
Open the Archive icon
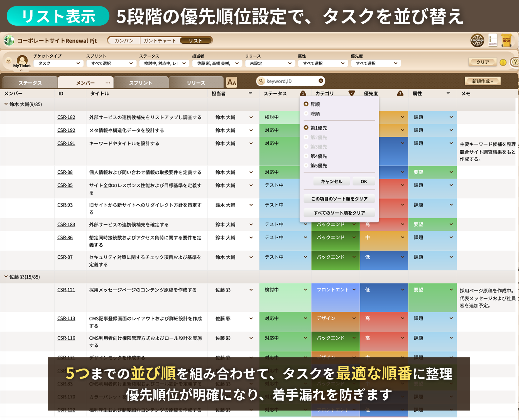[x=493, y=41]
